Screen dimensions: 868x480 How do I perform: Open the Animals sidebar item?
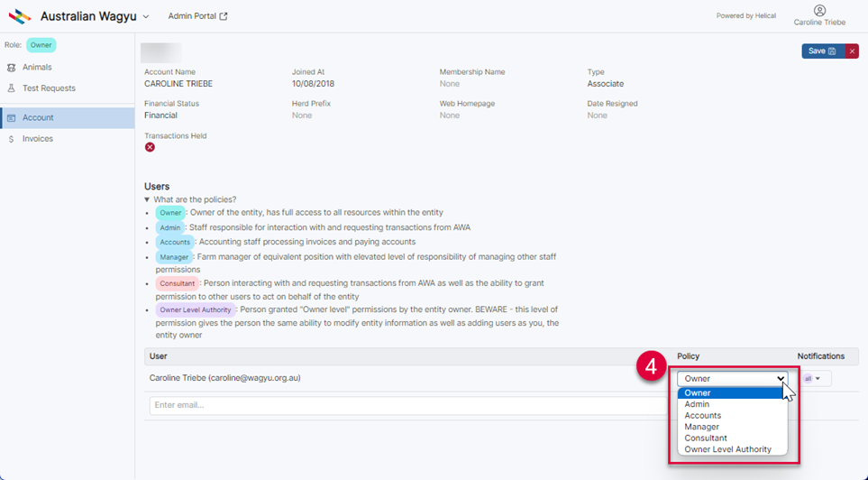67,67
